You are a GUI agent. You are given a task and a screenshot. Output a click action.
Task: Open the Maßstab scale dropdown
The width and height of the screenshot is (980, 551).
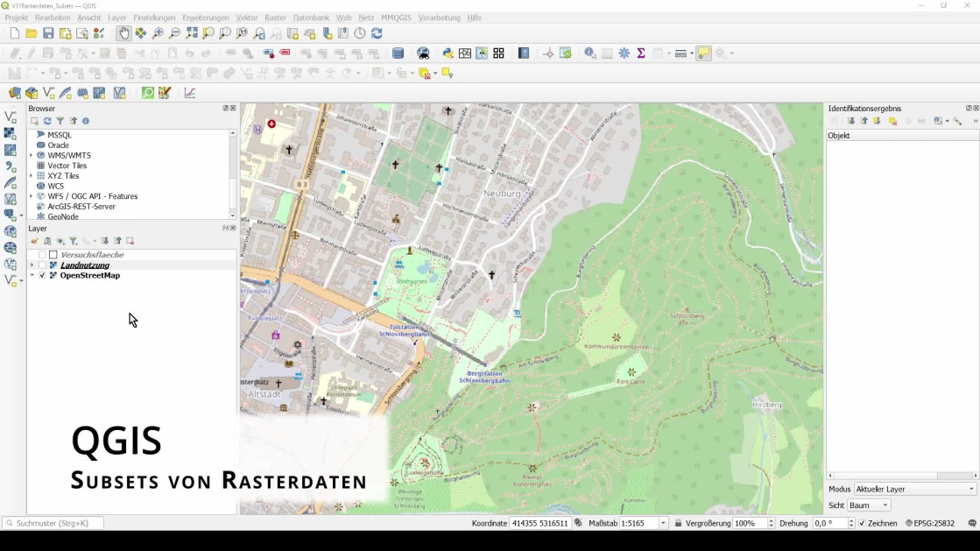pos(663,523)
